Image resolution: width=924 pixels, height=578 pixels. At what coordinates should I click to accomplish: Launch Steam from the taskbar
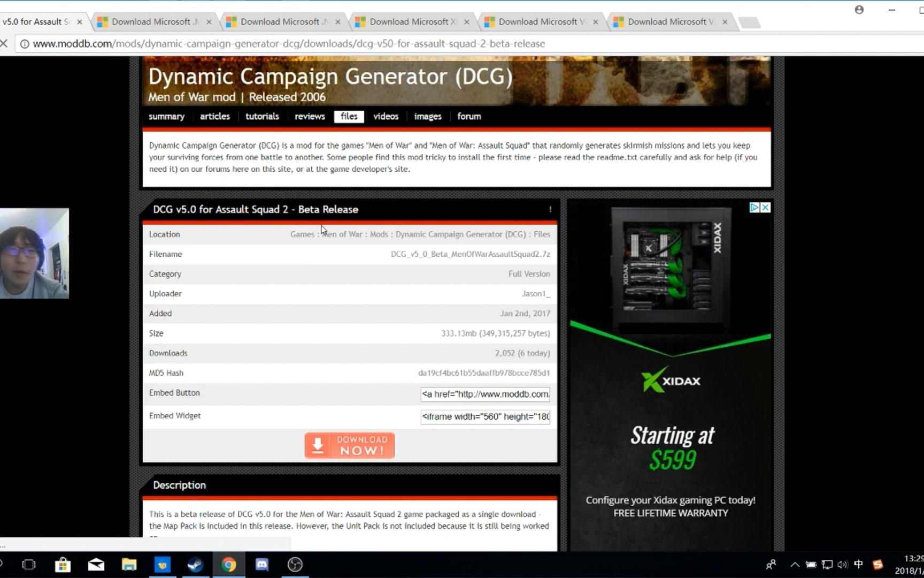tap(195, 565)
